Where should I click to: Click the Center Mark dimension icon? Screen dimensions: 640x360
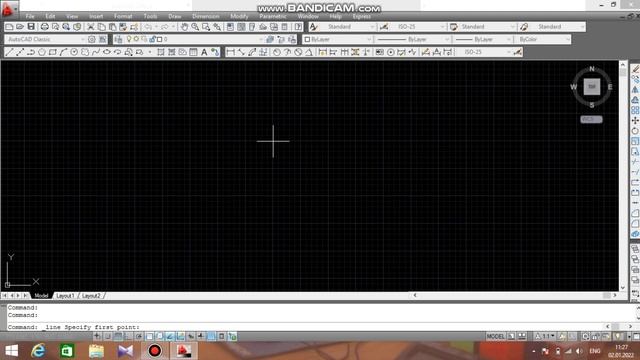pyautogui.click(x=391, y=52)
